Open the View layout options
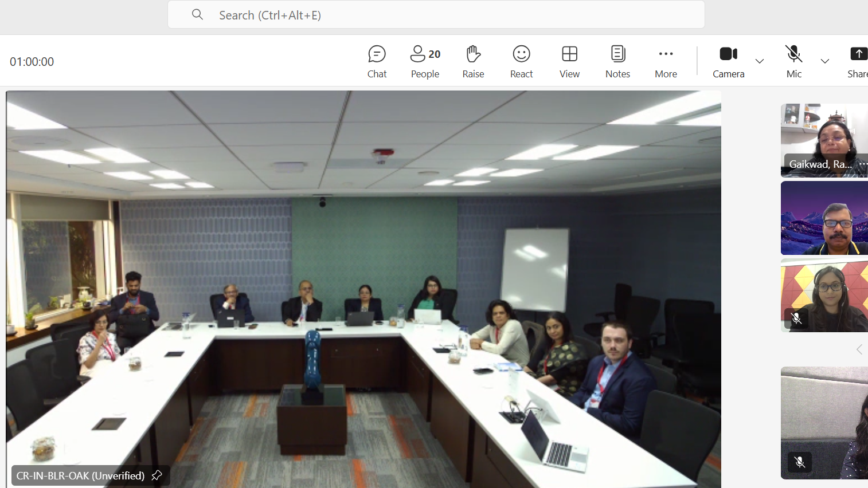Image resolution: width=868 pixels, height=488 pixels. coord(569,61)
